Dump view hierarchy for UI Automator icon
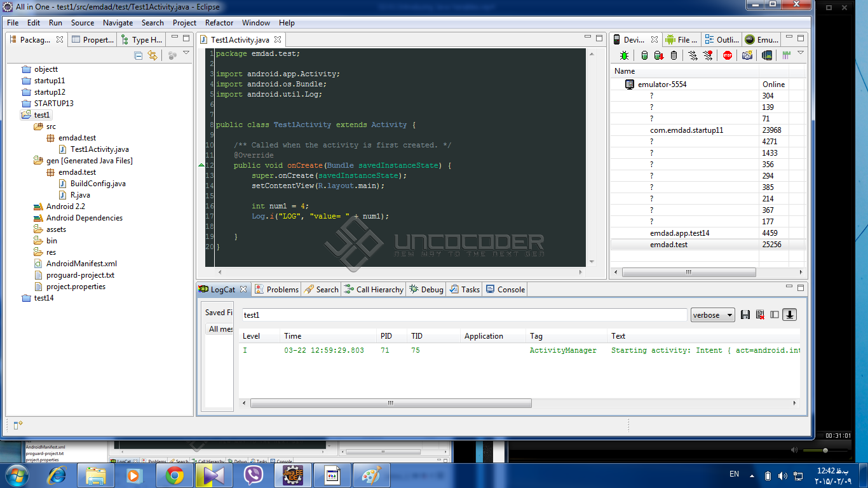This screenshot has width=868, height=488. coord(767,55)
